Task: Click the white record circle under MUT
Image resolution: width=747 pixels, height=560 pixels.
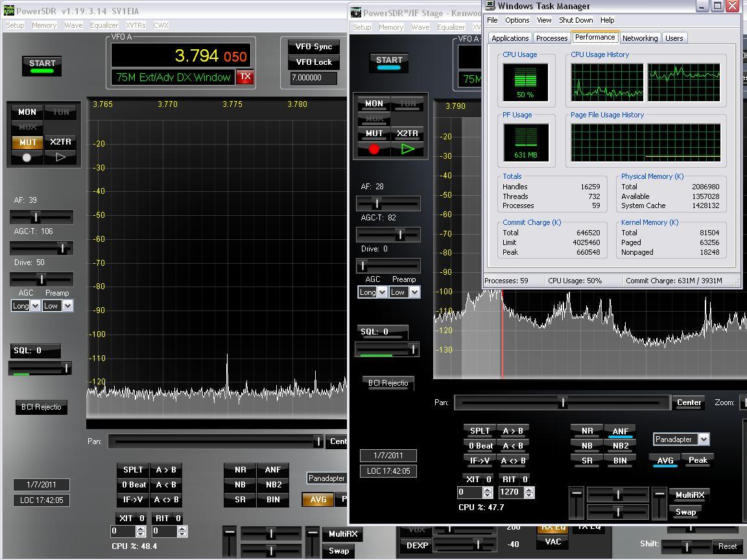Action: [x=27, y=157]
